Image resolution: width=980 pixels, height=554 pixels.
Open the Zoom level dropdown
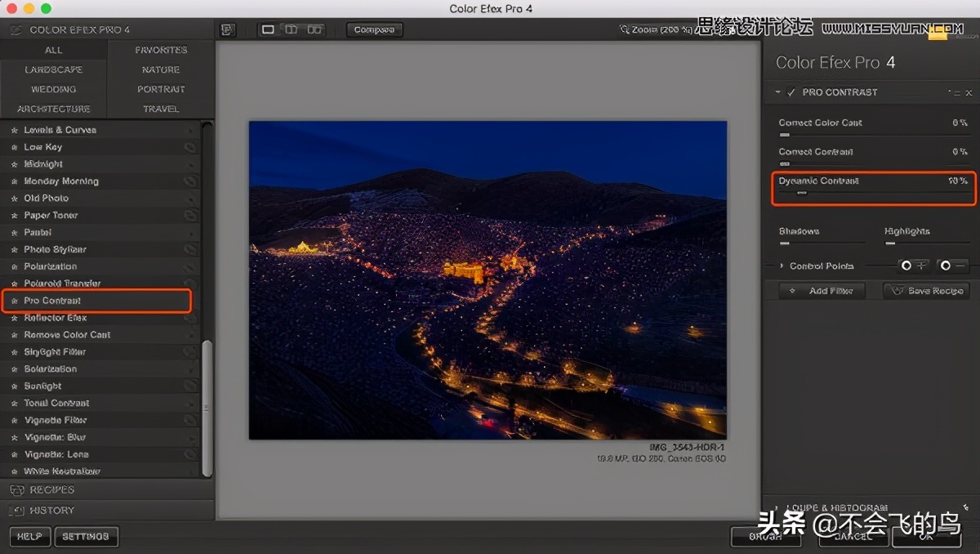point(653,28)
